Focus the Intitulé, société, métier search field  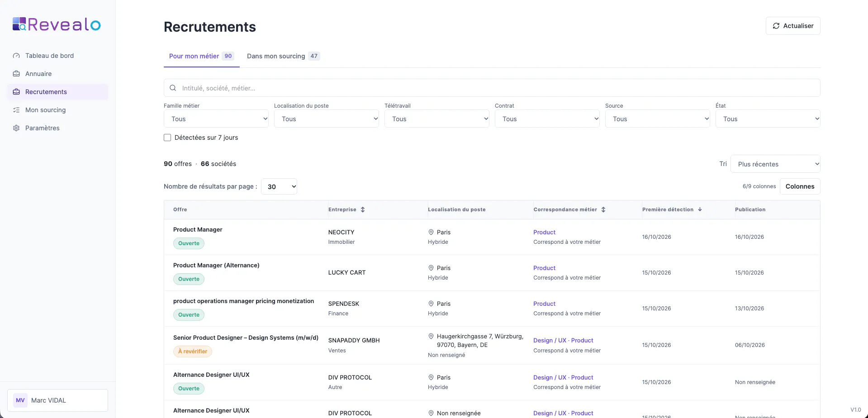[492, 88]
